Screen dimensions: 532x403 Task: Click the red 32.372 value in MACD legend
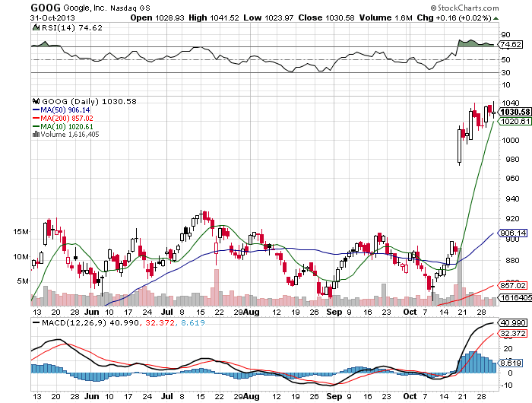[x=160, y=322]
